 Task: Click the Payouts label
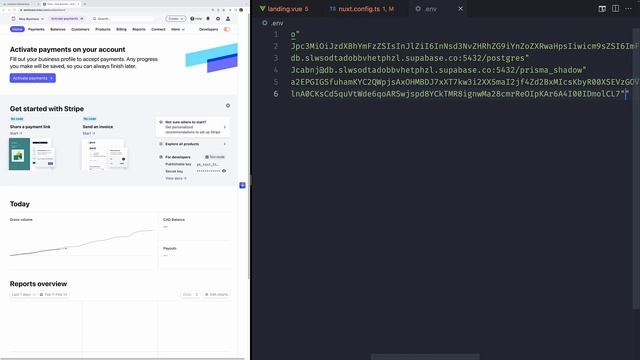[x=170, y=248]
